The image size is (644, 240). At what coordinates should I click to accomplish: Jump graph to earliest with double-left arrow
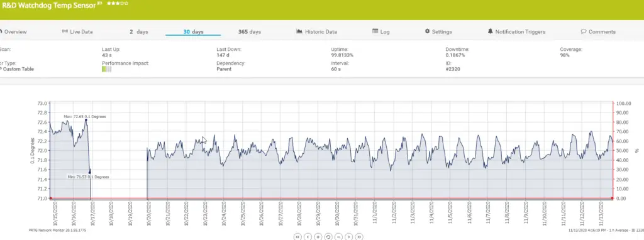tap(297, 237)
